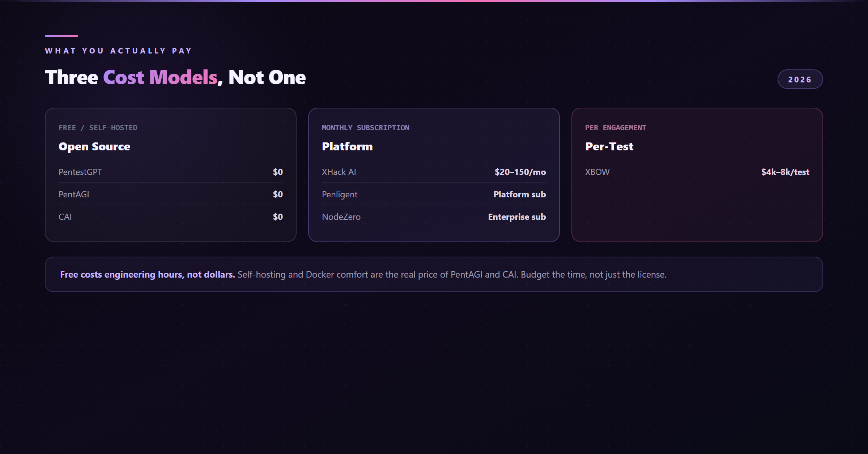The height and width of the screenshot is (454, 868).
Task: Click the $0 price beside PentestGPT
Action: [x=278, y=172]
